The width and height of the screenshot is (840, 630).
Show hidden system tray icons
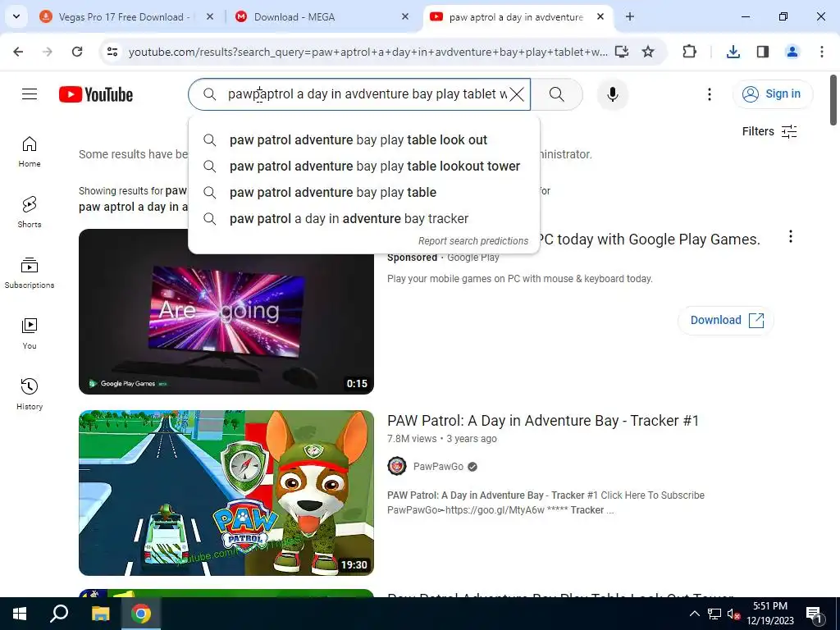[x=694, y=614]
